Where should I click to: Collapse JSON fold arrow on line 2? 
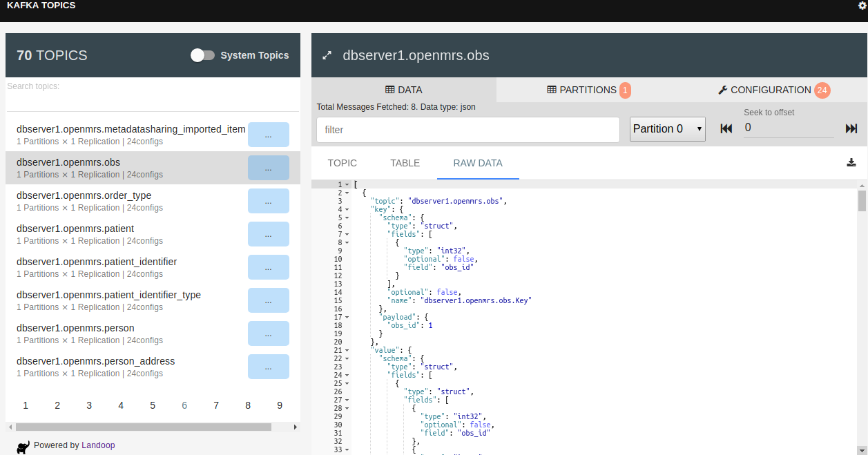[x=347, y=193]
